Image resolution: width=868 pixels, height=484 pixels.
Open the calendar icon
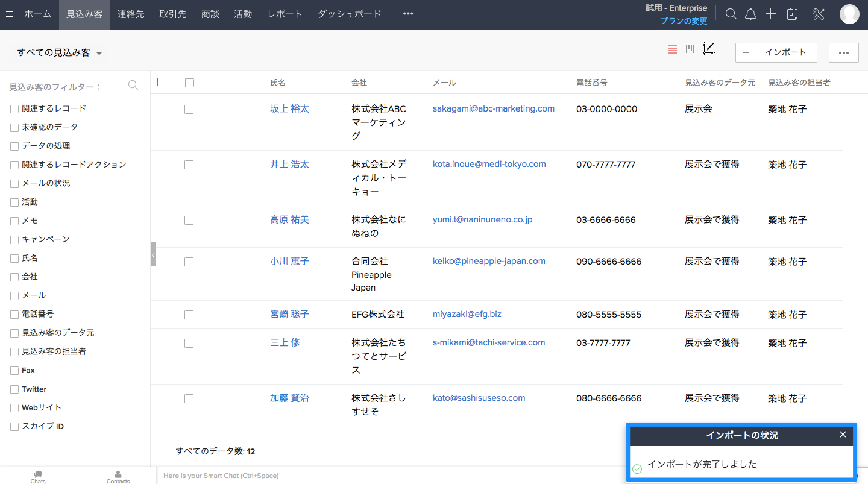(x=793, y=14)
